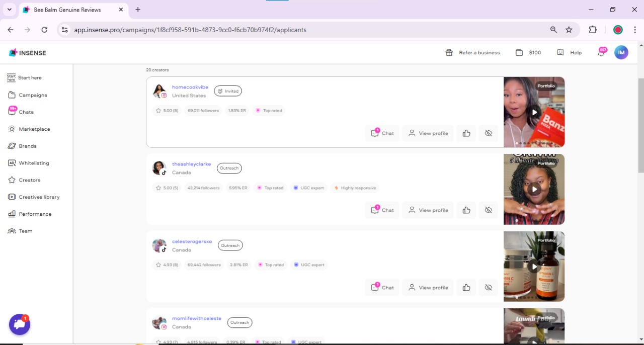View profile of celesterogersxo

(x=428, y=288)
